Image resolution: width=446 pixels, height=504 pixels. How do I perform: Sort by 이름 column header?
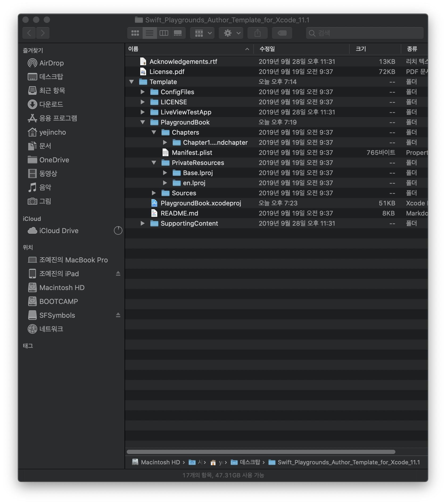click(189, 49)
